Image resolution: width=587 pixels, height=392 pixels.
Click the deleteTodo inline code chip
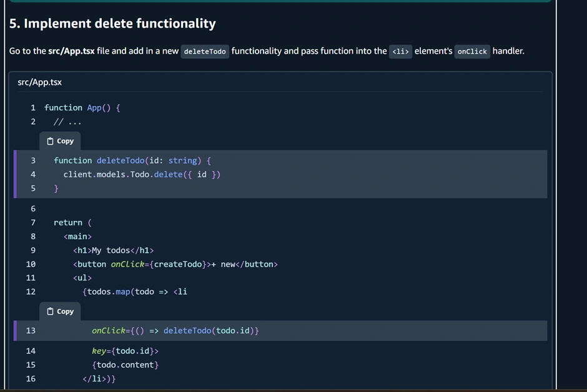(x=205, y=51)
